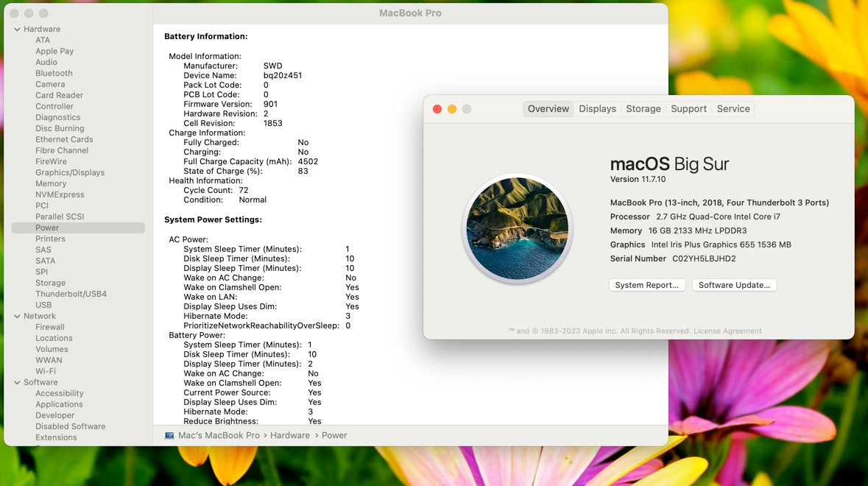Screen dimensions: 868x486
Task: Click Hardware in the bottom path bar
Action: (x=289, y=435)
